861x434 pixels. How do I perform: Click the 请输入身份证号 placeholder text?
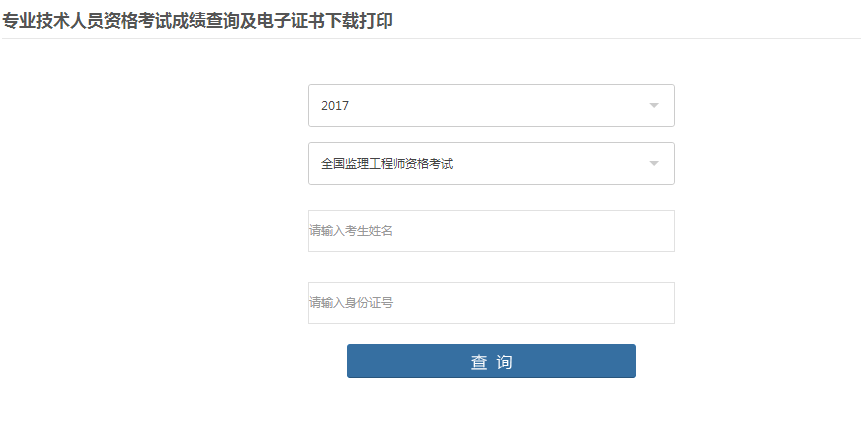(x=351, y=303)
